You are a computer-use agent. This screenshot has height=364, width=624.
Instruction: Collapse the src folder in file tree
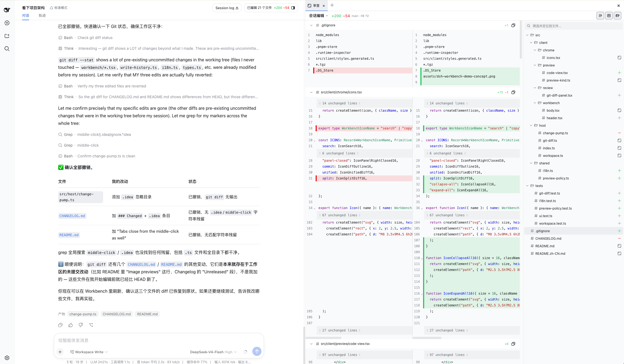tap(527, 35)
